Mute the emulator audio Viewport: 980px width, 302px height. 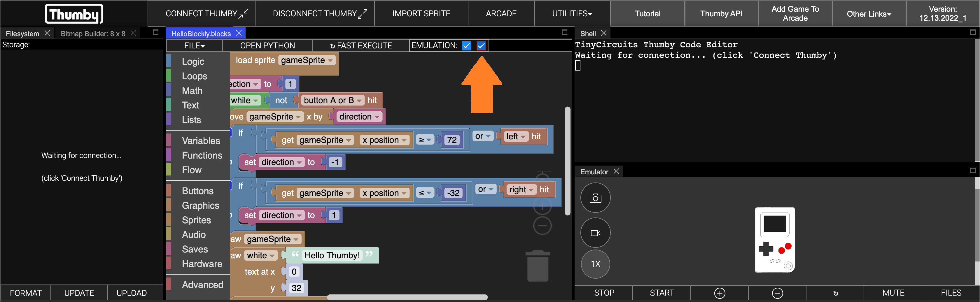click(893, 293)
